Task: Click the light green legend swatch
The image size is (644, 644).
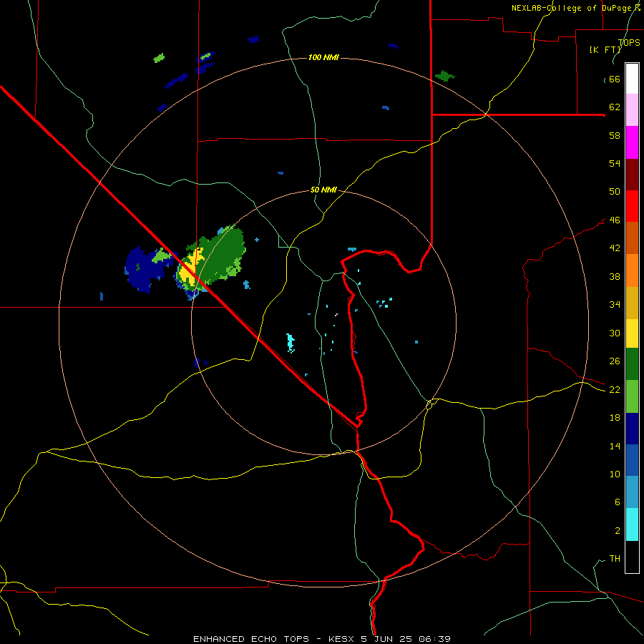Action: [x=632, y=396]
